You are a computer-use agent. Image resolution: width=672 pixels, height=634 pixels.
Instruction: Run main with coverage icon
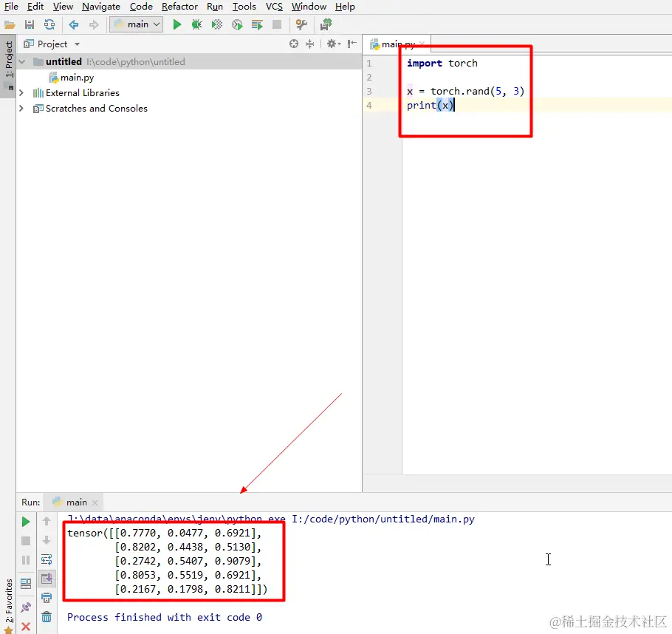coord(217,25)
